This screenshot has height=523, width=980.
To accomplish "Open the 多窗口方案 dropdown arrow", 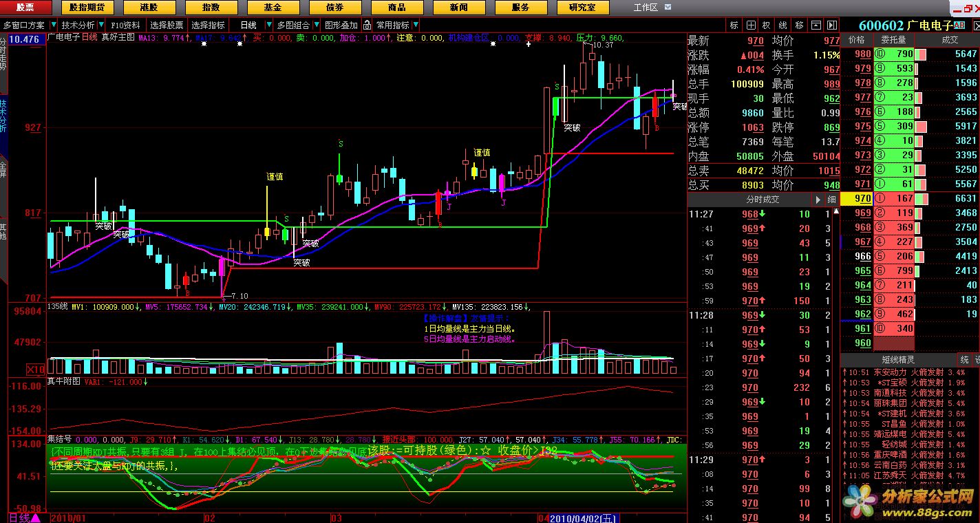I will point(52,25).
